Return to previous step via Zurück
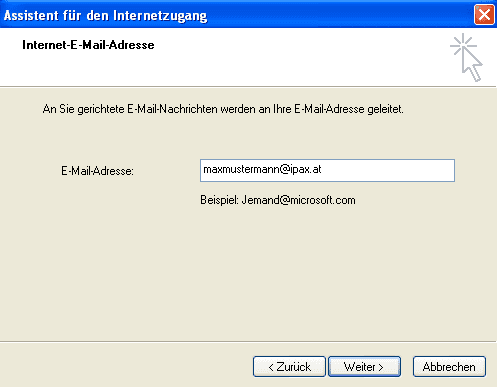497x387 pixels. [x=289, y=367]
